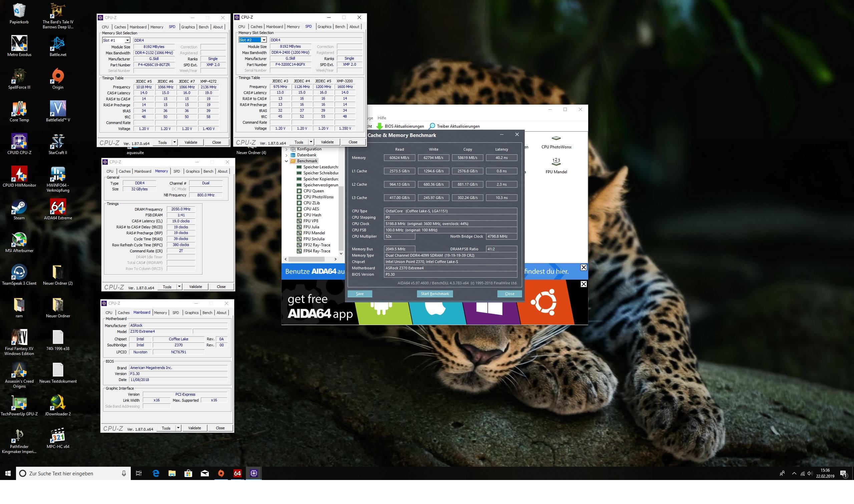Open the CPUID HWMonitor desktop shortcut

[x=19, y=174]
